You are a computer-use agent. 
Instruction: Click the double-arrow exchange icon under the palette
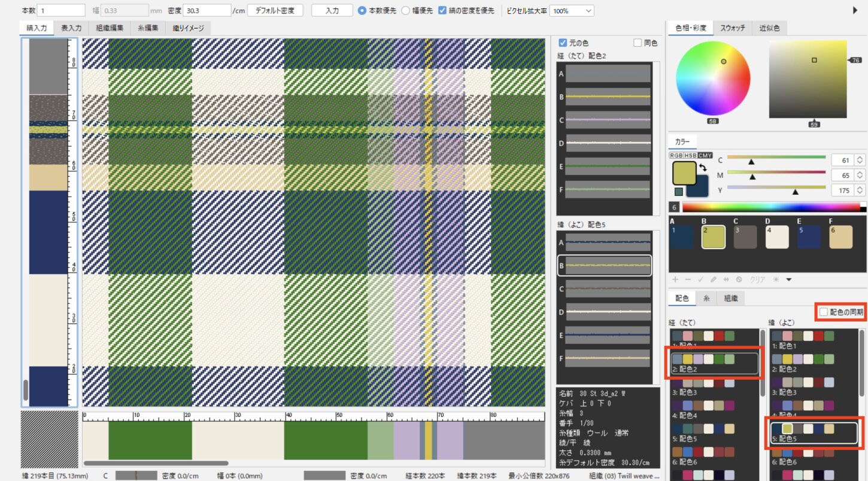pos(726,280)
